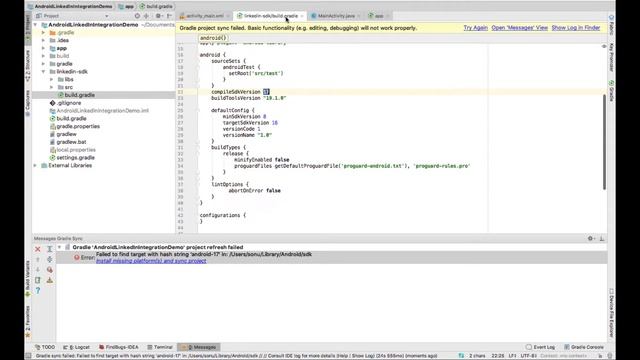Hide the Project panel using hide icon
The width and height of the screenshot is (640, 360).
[x=169, y=16]
